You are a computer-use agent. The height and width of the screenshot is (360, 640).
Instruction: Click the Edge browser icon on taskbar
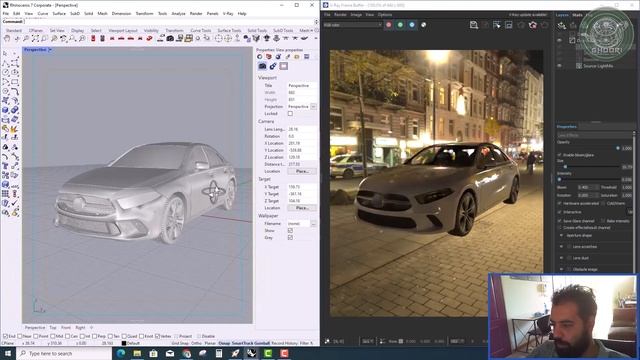121,353
